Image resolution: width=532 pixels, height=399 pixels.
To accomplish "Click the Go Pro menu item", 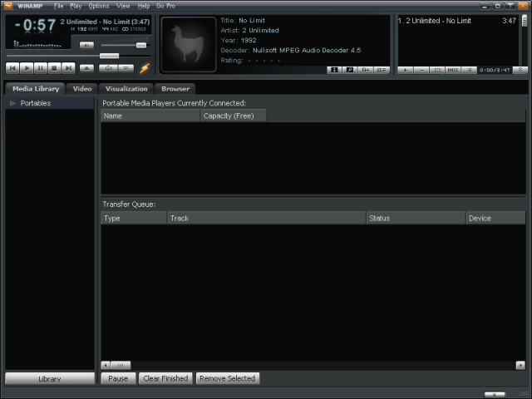I will [x=166, y=6].
